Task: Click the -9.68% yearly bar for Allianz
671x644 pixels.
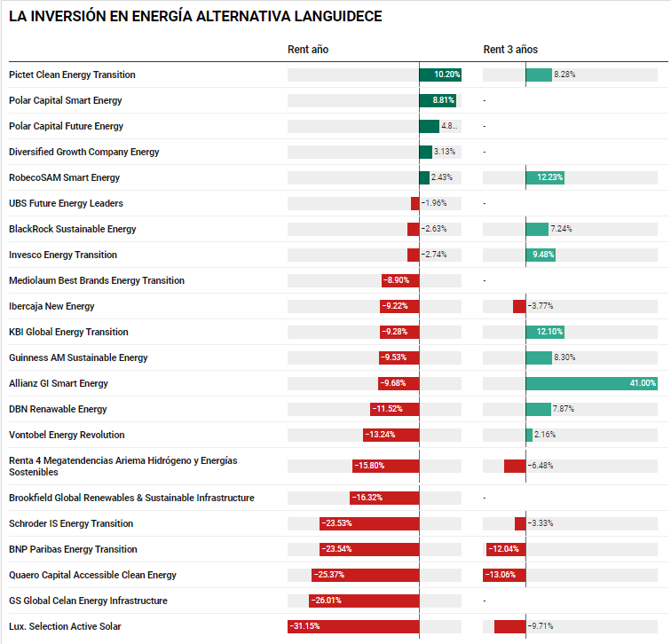Action: 399,383
